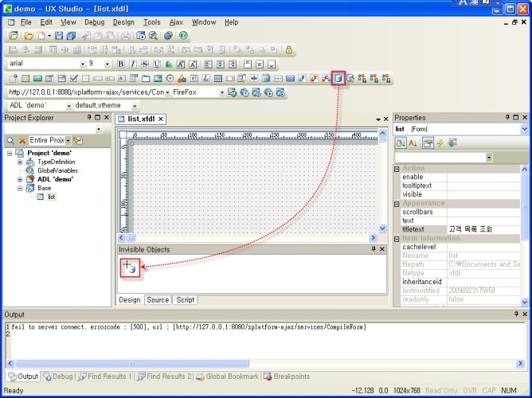Switch to the Source tab
Image resolution: width=532 pixels, height=398 pixels.
158,299
